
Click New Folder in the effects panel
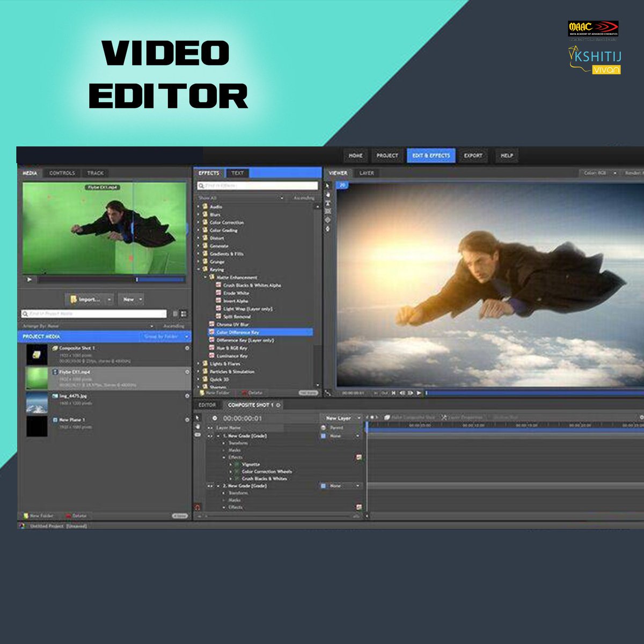216,393
